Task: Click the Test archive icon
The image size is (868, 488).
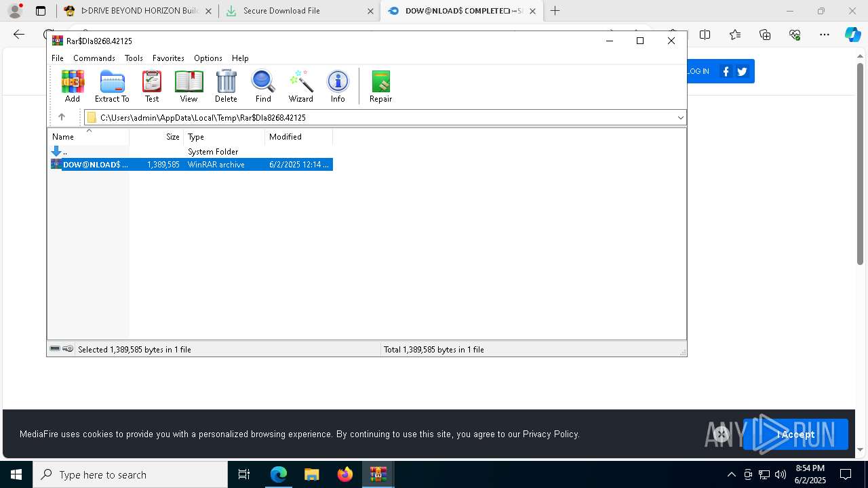Action: 152,86
